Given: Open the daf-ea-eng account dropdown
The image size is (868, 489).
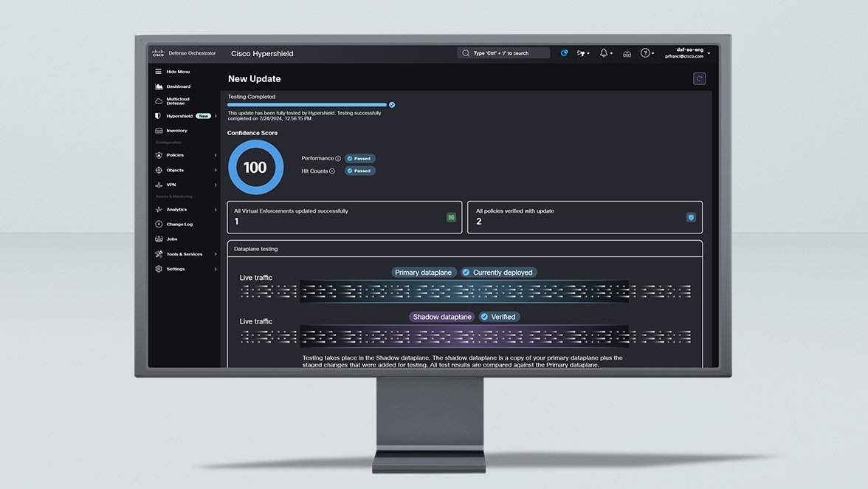Looking at the screenshot, I should (x=688, y=53).
